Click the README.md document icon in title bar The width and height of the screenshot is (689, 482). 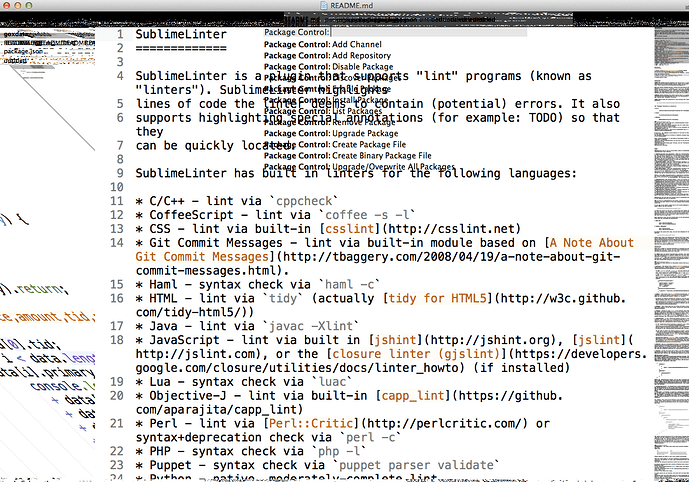point(325,6)
